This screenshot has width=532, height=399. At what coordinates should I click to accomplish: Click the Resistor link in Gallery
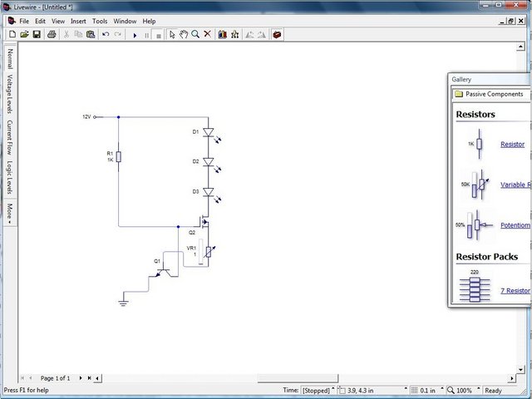click(512, 144)
